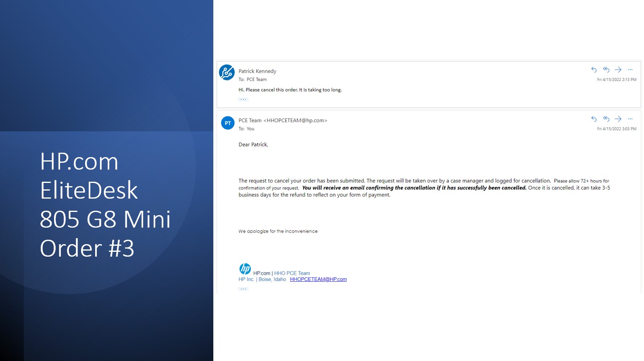Click the 'To: You' recipient line
Viewport: 644px width, 361px height.
point(246,129)
